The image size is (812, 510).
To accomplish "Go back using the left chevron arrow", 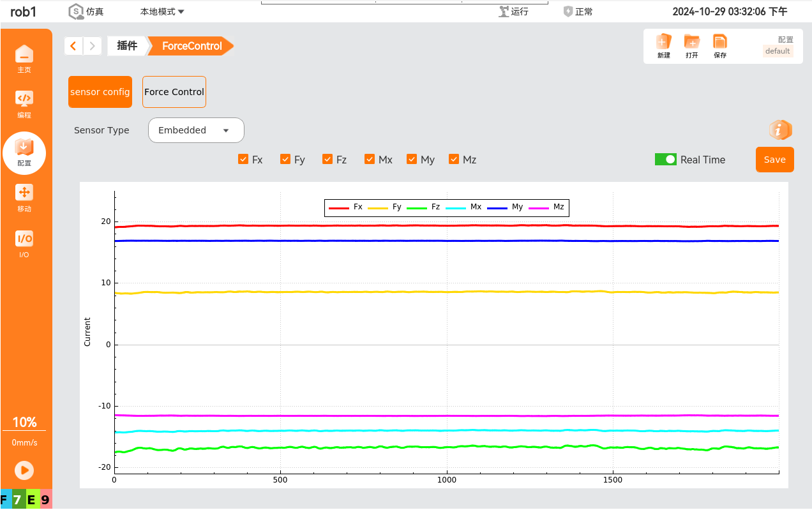I will coord(73,46).
